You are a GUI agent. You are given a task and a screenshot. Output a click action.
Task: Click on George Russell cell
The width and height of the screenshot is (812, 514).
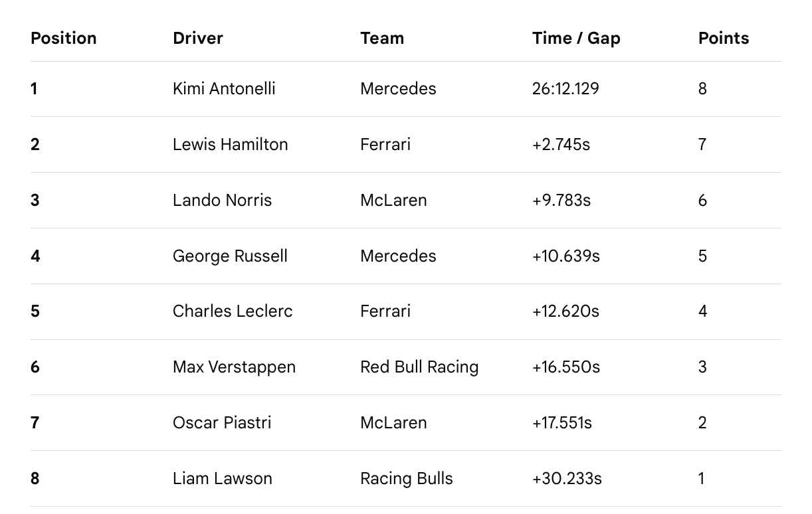tap(230, 256)
